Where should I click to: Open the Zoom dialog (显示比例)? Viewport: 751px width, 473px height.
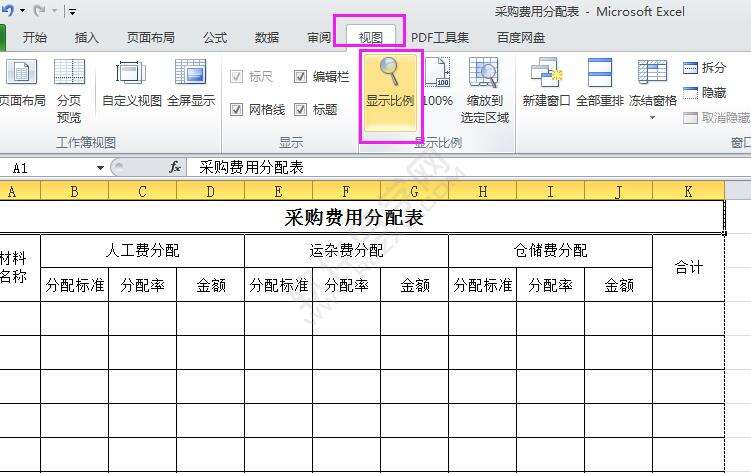click(390, 93)
